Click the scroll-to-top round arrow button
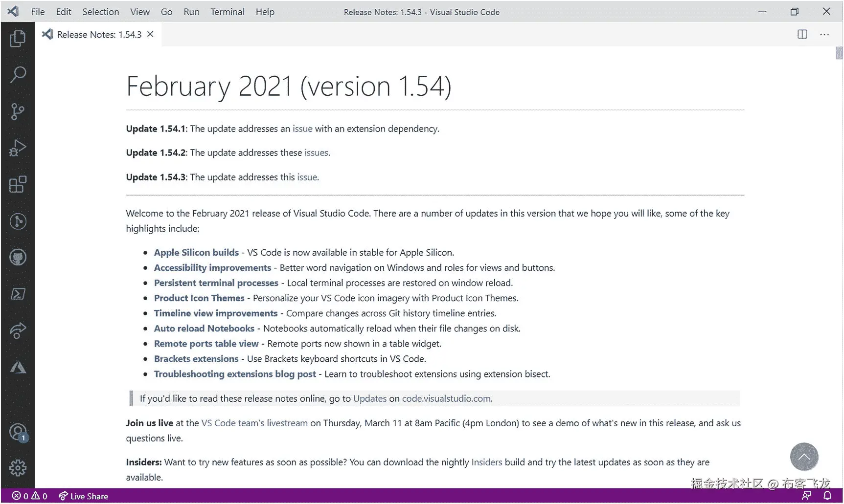 click(x=804, y=457)
